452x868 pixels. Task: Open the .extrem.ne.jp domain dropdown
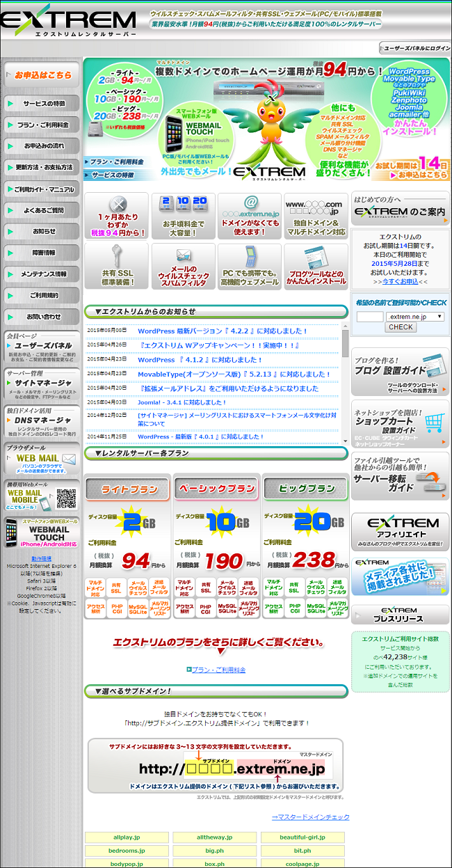(416, 317)
